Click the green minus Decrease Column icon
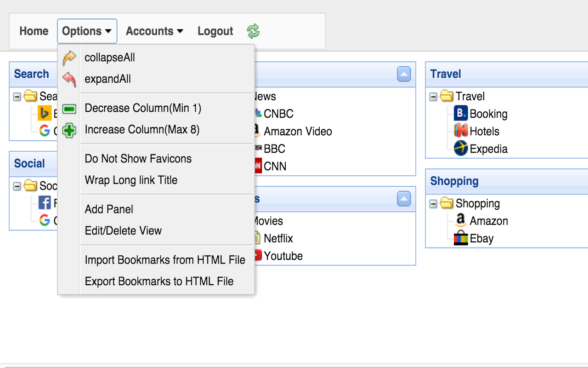 tap(69, 109)
